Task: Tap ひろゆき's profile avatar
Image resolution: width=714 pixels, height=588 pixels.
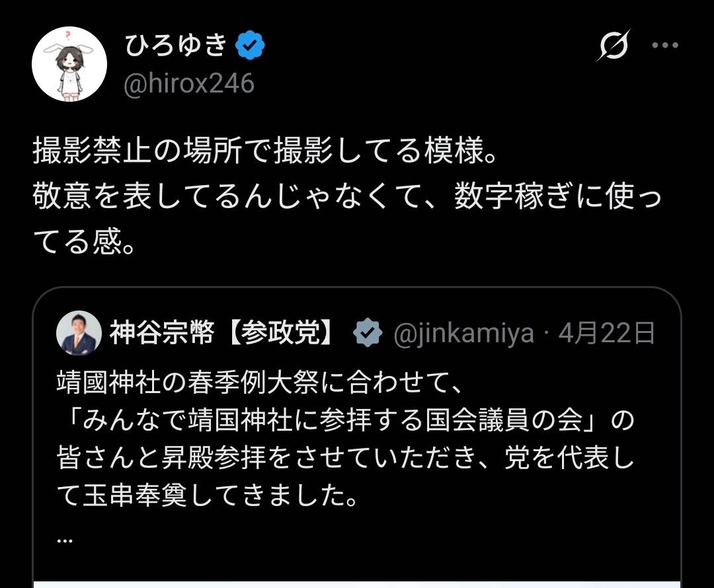Action: [69, 65]
